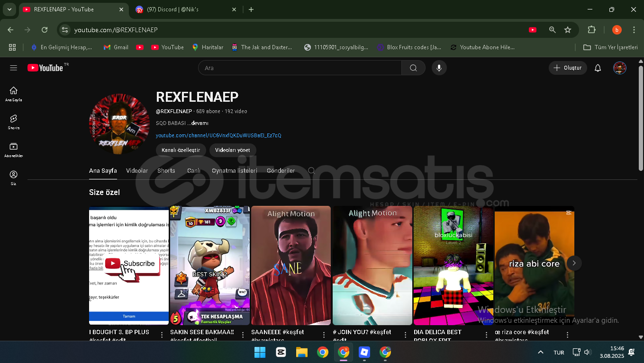Image resolution: width=644 pixels, height=363 pixels.
Task: Go back in the browser
Action: tap(10, 29)
